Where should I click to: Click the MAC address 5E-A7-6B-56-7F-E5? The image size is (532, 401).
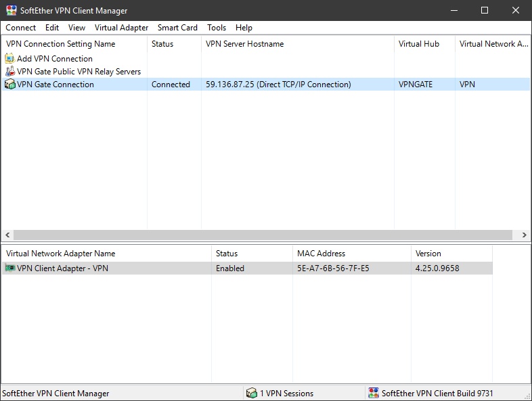coord(333,268)
